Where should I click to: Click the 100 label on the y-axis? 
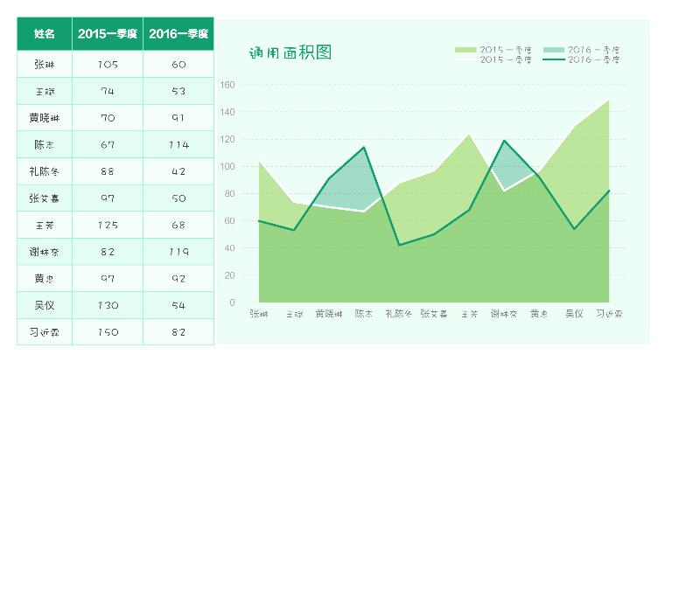[227, 166]
